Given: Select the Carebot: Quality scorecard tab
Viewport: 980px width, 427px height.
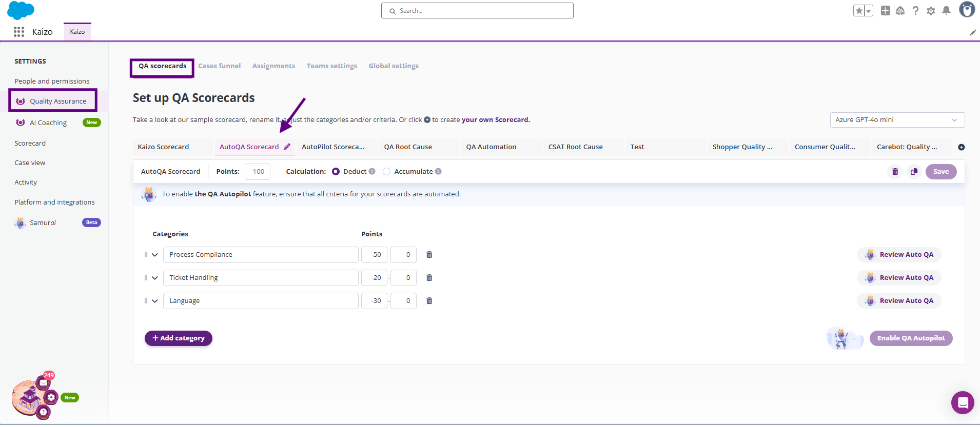Looking at the screenshot, I should pos(911,147).
